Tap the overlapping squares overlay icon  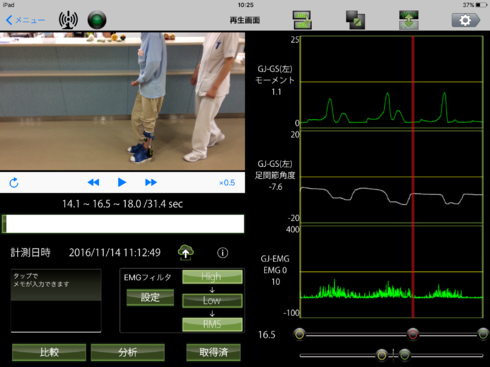355,20
